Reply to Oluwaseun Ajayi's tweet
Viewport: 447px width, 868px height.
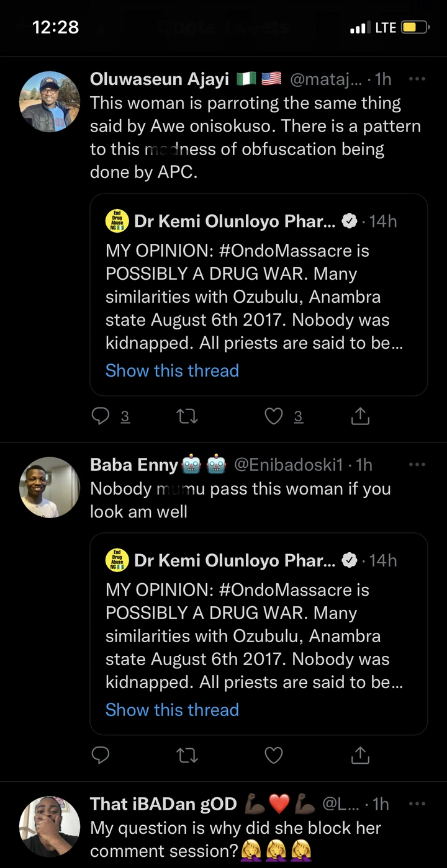pyautogui.click(x=101, y=416)
